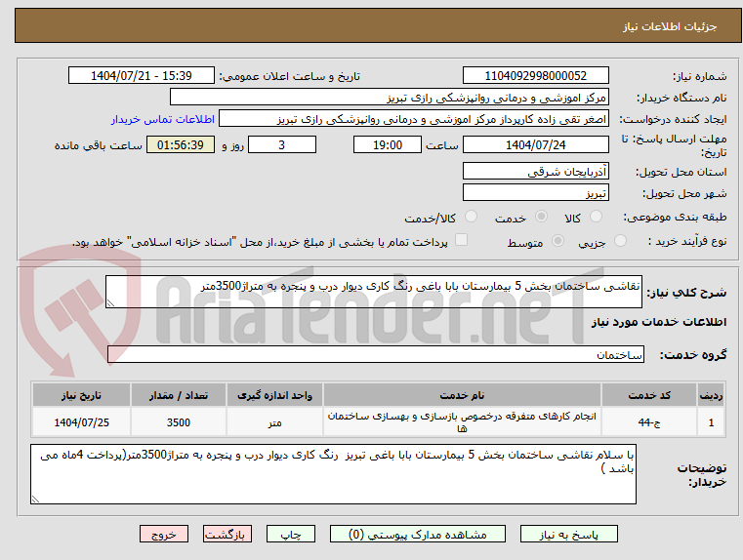Image resolution: width=743 pixels, height=560 pixels.
Task: Click the کد خدمت column header
Action: 649,395
